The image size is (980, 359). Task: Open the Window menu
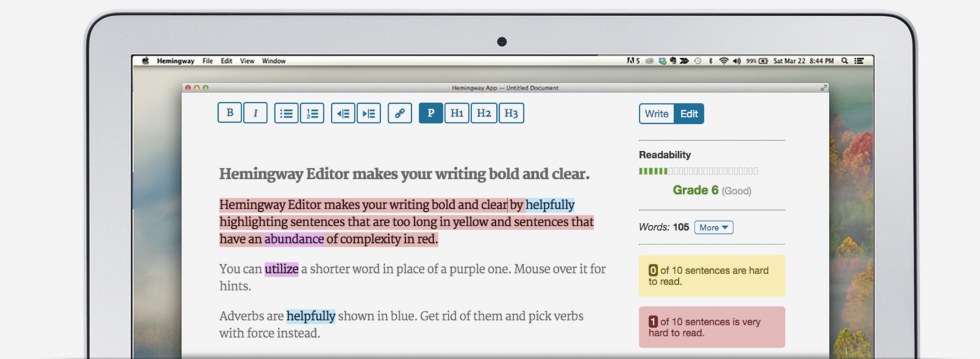click(274, 61)
